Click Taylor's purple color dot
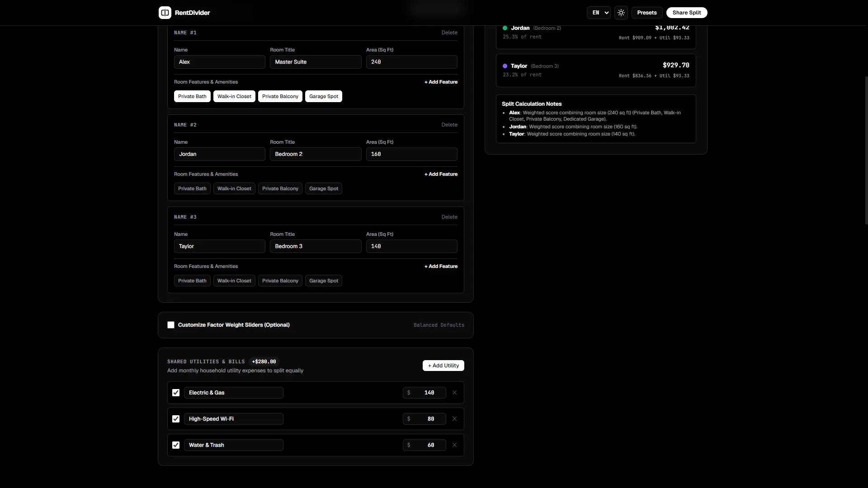This screenshot has width=868, height=488. (505, 66)
